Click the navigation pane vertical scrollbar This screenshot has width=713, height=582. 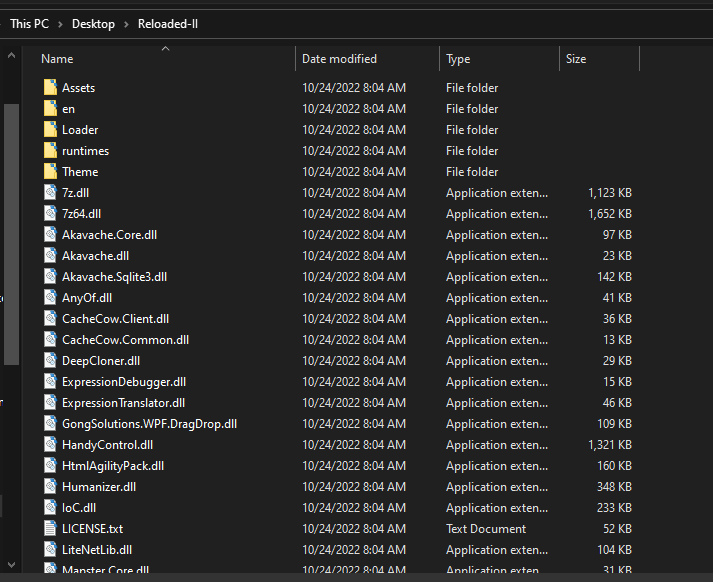point(11,230)
